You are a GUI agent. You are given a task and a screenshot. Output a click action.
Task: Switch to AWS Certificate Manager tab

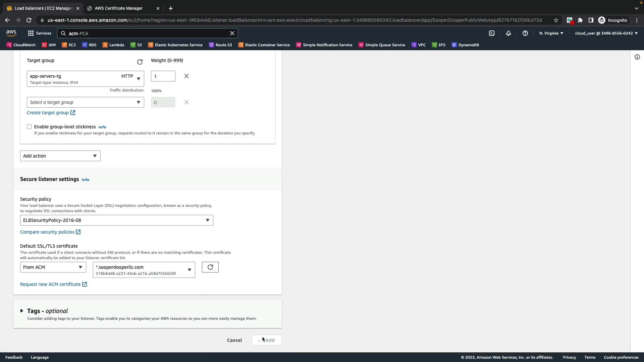click(x=118, y=8)
